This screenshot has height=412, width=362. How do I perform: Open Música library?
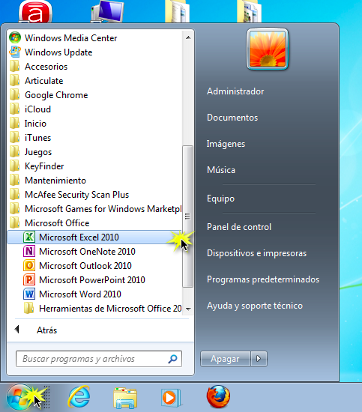click(221, 170)
